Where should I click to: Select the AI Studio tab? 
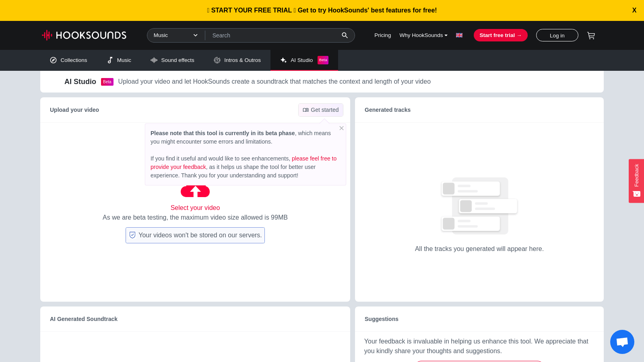pos(304,60)
